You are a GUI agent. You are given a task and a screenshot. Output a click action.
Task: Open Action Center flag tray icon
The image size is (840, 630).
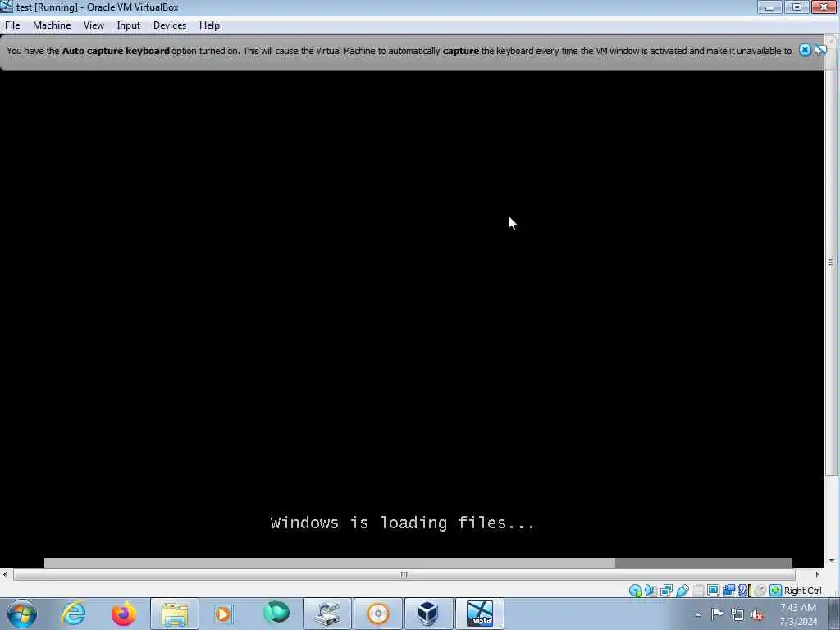click(x=717, y=614)
